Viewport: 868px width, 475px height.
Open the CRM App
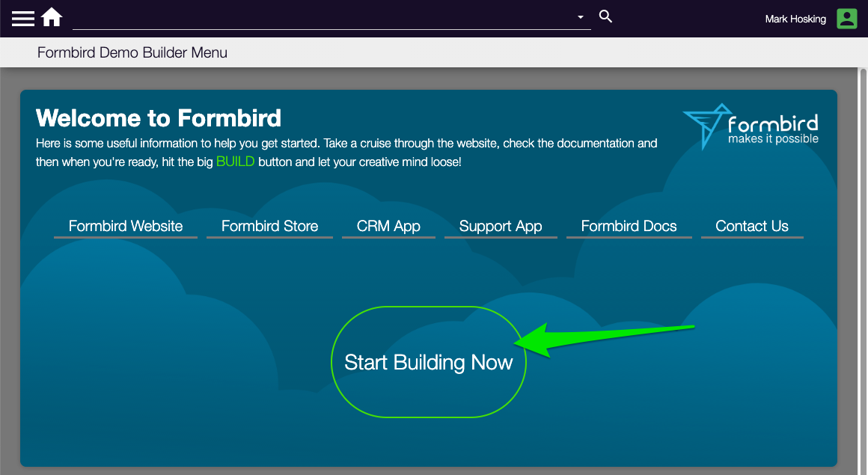(388, 226)
